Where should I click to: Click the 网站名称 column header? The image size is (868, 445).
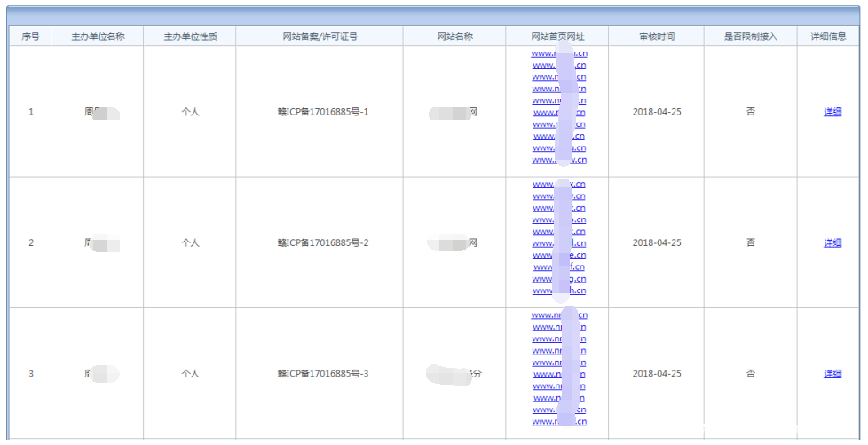coord(454,36)
